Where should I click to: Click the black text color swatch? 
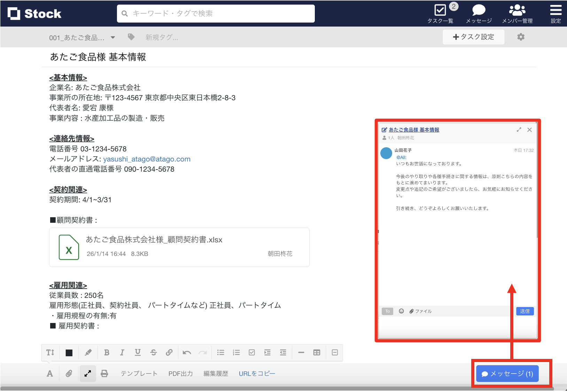tap(69, 352)
